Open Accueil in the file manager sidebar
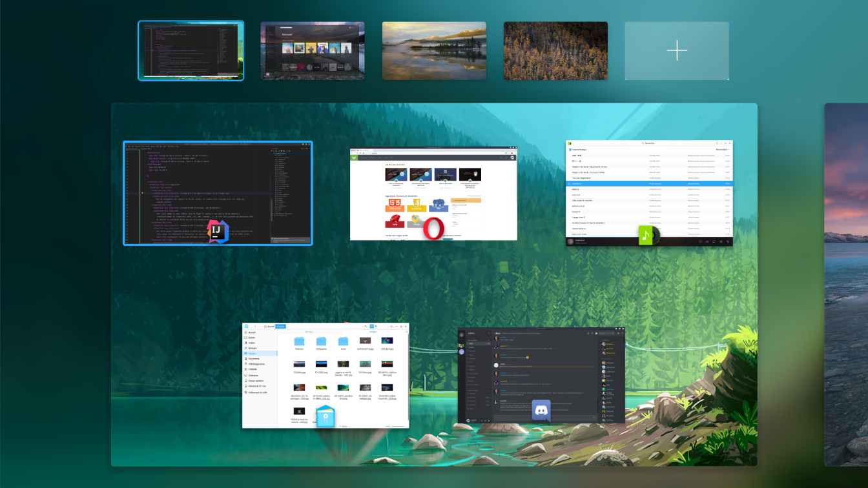 pos(260,332)
